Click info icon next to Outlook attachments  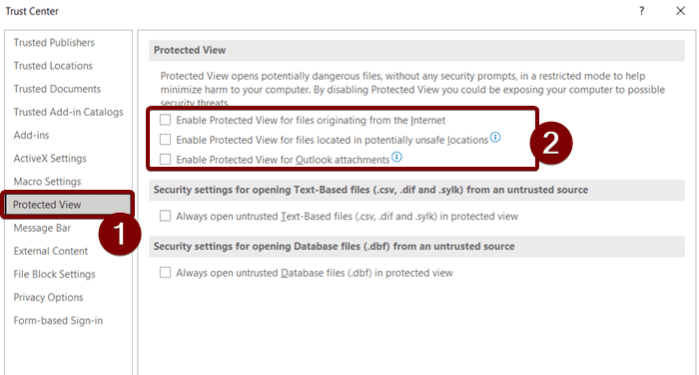(397, 157)
